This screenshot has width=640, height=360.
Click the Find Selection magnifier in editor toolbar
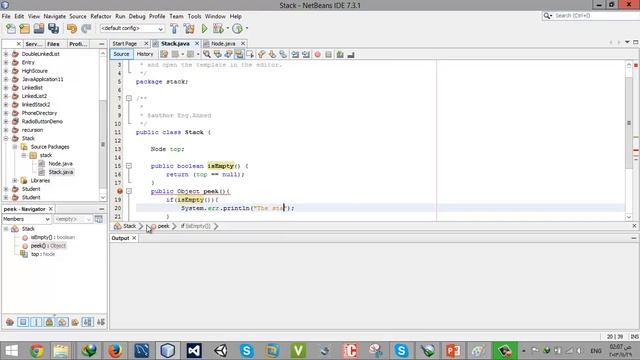(x=207, y=54)
